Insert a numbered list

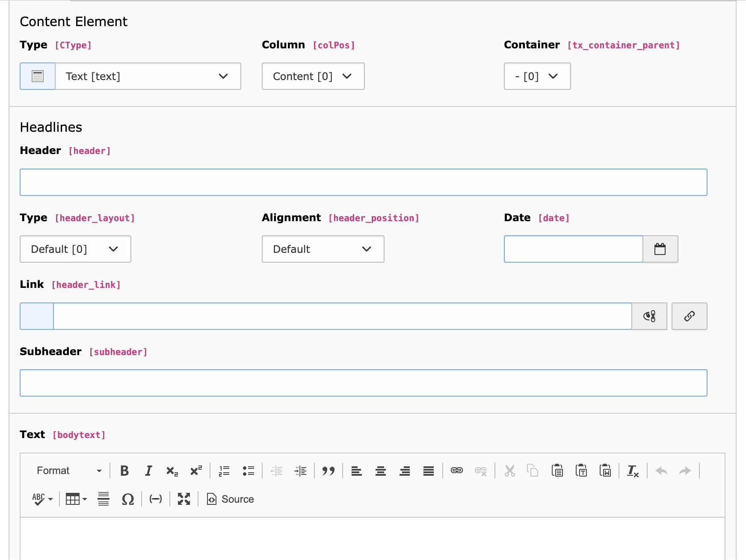click(x=224, y=471)
